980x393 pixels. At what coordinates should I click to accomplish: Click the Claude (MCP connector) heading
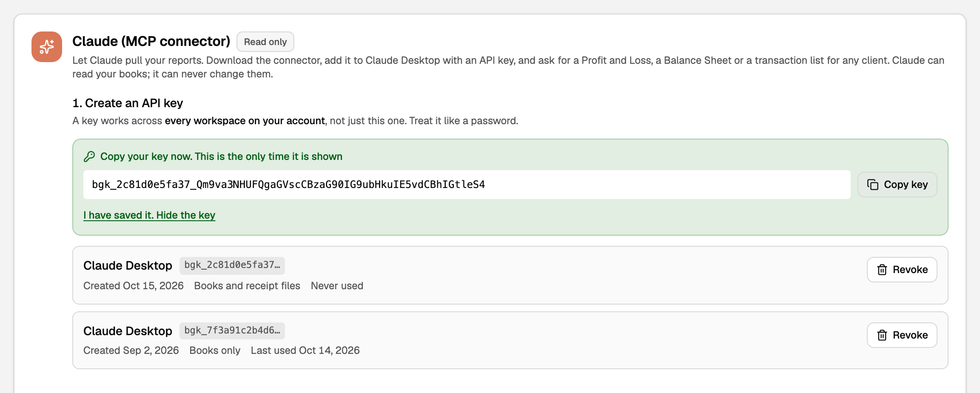pyautogui.click(x=151, y=41)
